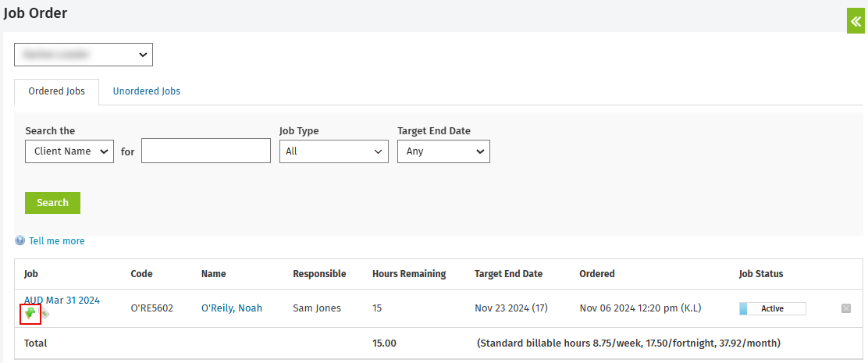Click the Hours Remaining column header
The width and height of the screenshot is (868, 363).
(x=409, y=273)
